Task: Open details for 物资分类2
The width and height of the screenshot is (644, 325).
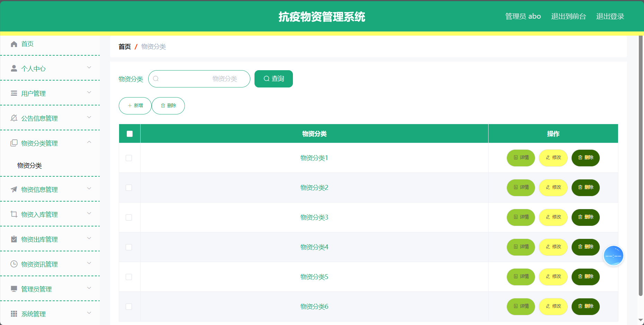Action: tap(521, 187)
